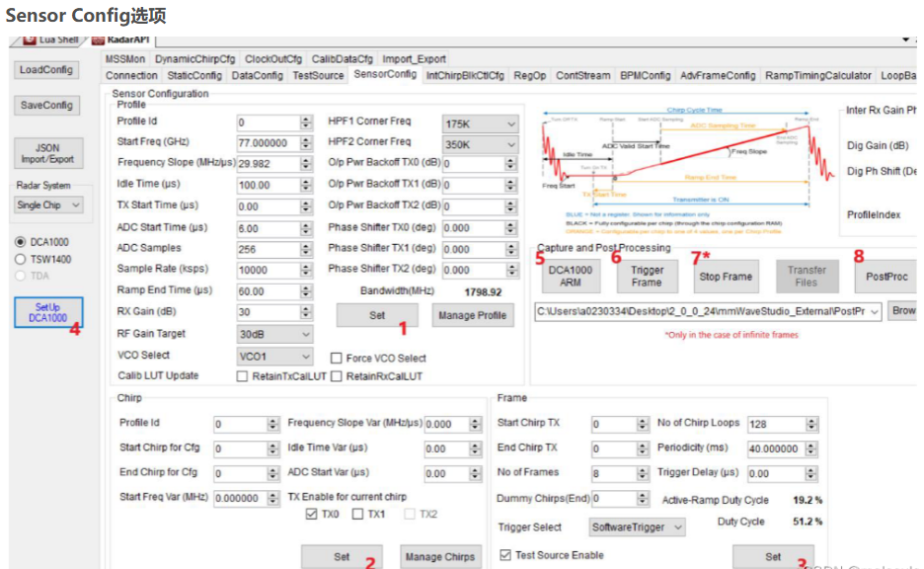The height and width of the screenshot is (569, 924).
Task: Click the chirp timing diagram image
Action: click(687, 170)
